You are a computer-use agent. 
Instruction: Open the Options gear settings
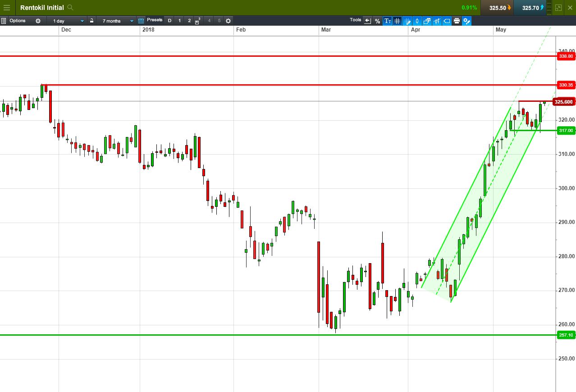38,21
